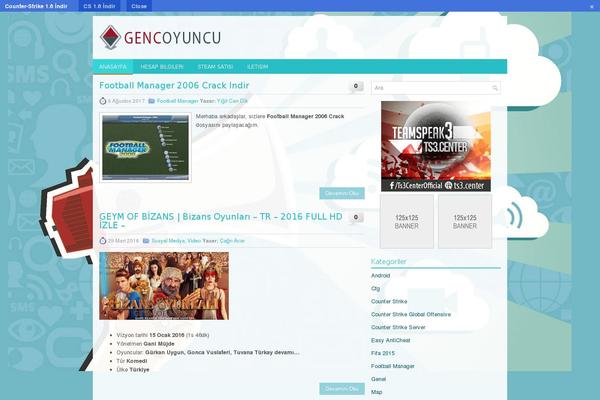Viewport: 600px width, 400px height.
Task: Open Football Manager 2006 thumbnail image
Action: 145,147
